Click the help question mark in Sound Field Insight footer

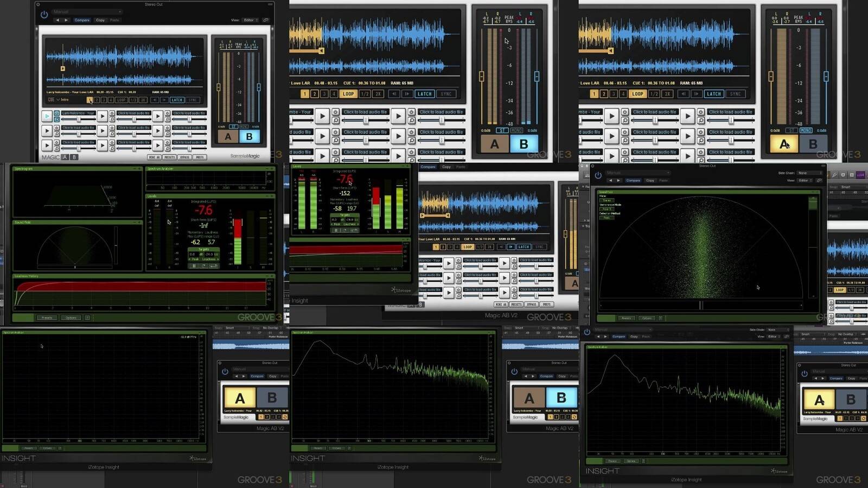(661, 318)
